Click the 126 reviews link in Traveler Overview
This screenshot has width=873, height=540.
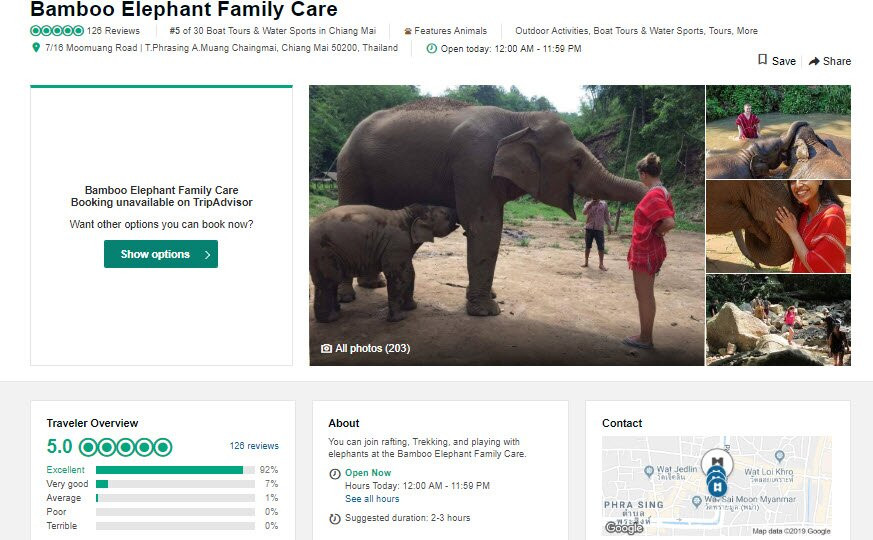254,446
